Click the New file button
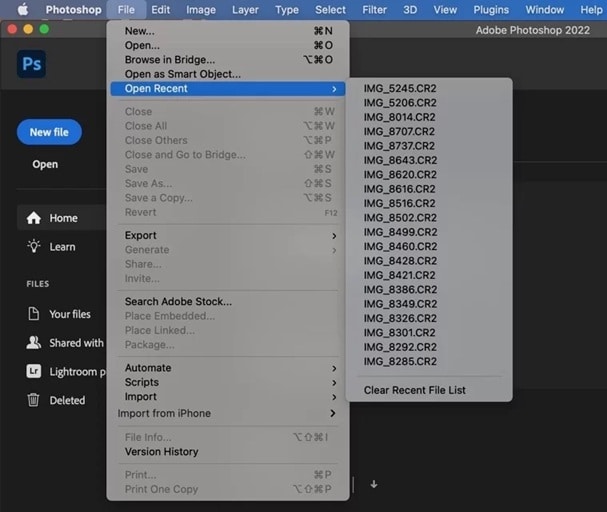607x512 pixels. [49, 132]
